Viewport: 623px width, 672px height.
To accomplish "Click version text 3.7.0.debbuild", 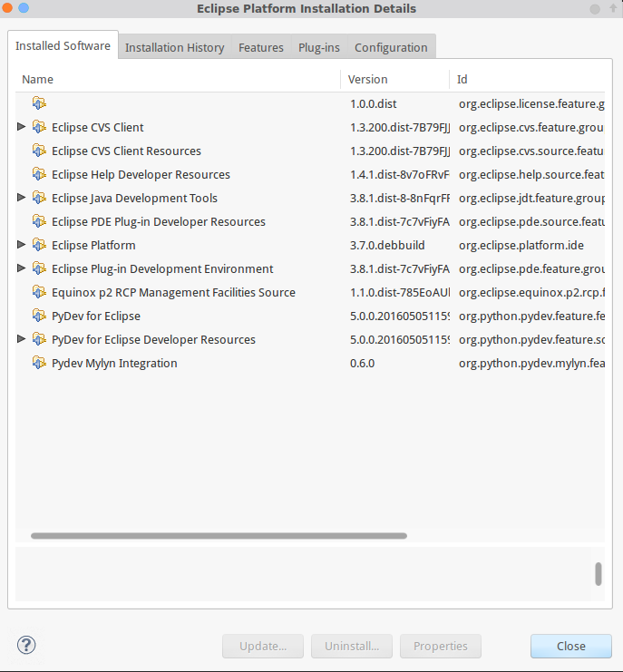I will 387,245.
